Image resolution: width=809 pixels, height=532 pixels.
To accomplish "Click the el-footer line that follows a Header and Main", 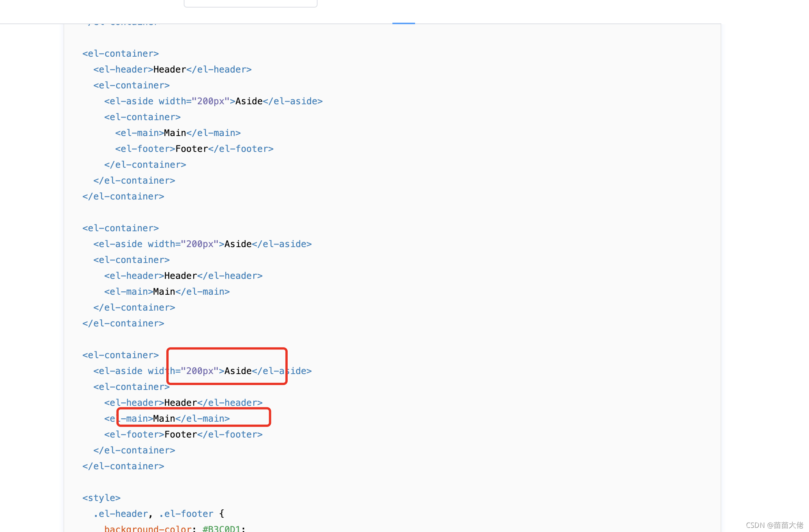I will click(183, 435).
